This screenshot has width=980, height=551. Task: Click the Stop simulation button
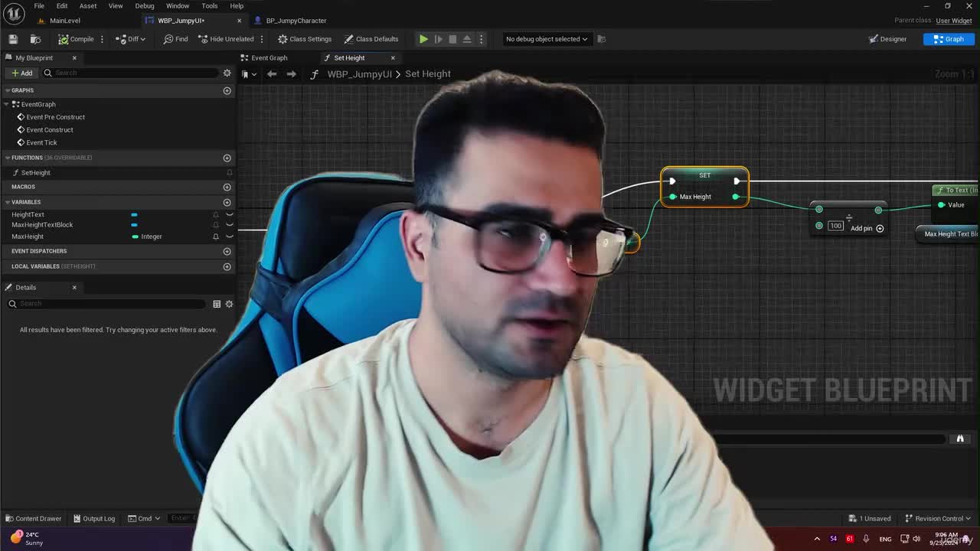[x=452, y=39]
